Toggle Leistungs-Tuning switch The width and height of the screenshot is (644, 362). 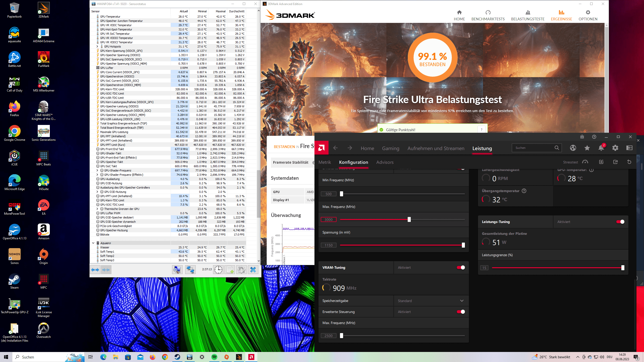click(x=620, y=222)
